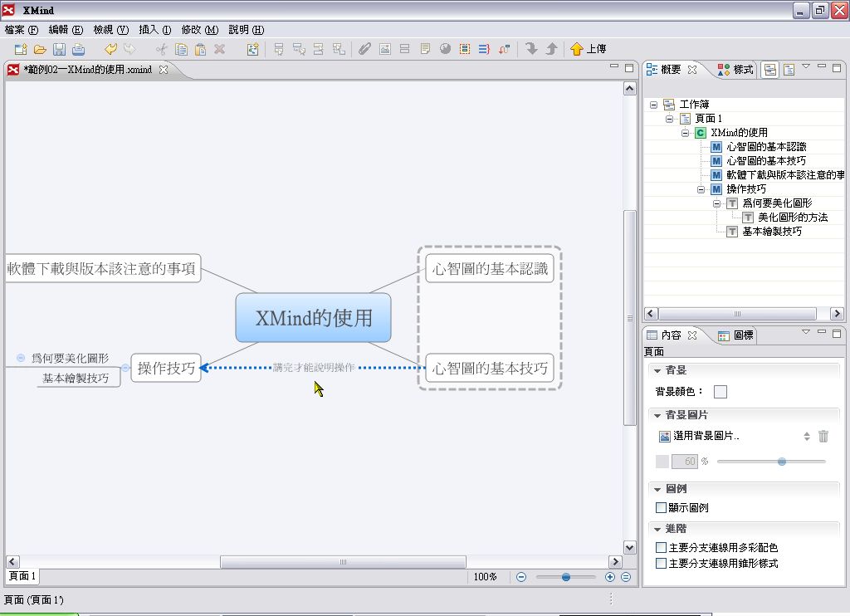Collapse the 背景圖片 section
Screen dimensions: 850x616
[x=657, y=415]
